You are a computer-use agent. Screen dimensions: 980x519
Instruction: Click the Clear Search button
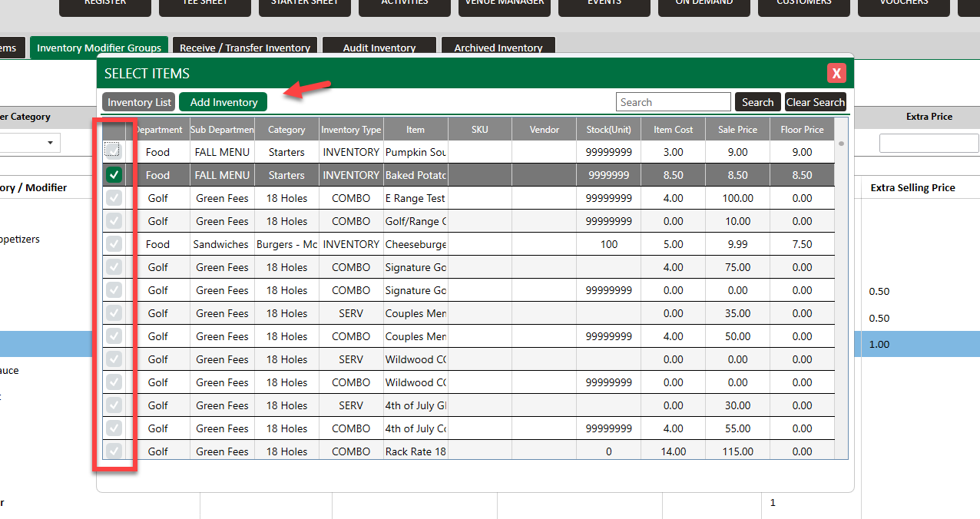tap(815, 102)
